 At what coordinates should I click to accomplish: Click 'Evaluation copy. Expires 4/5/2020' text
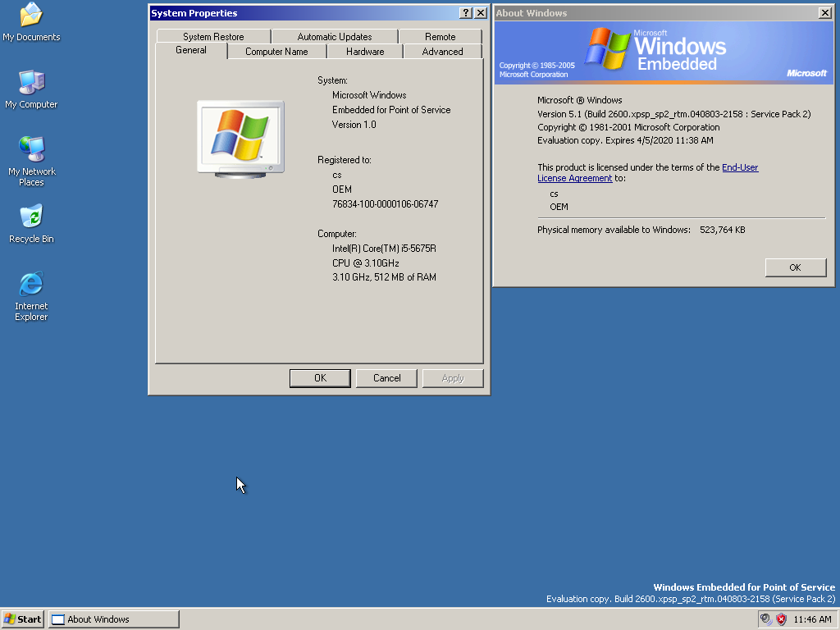[x=625, y=140]
